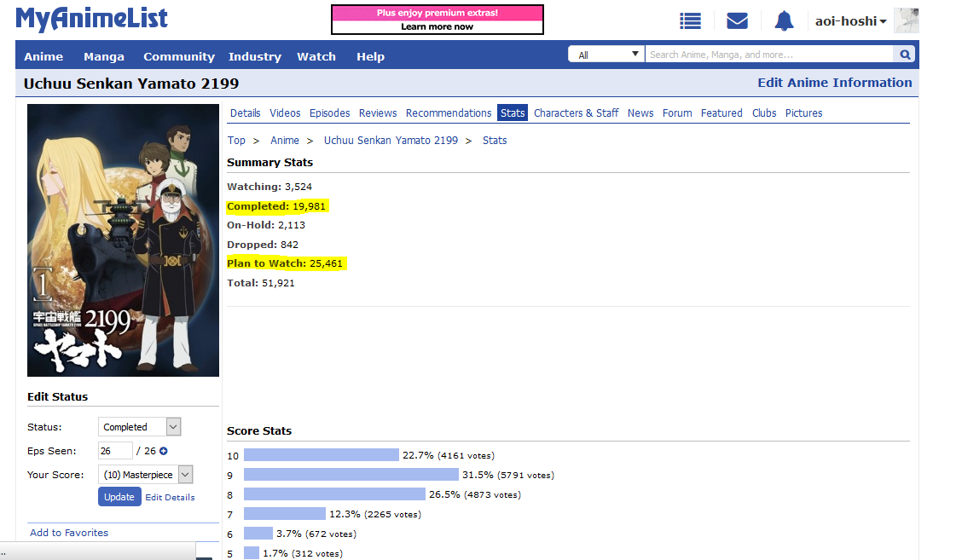Click the "(4161 votes)" text

click(467, 456)
